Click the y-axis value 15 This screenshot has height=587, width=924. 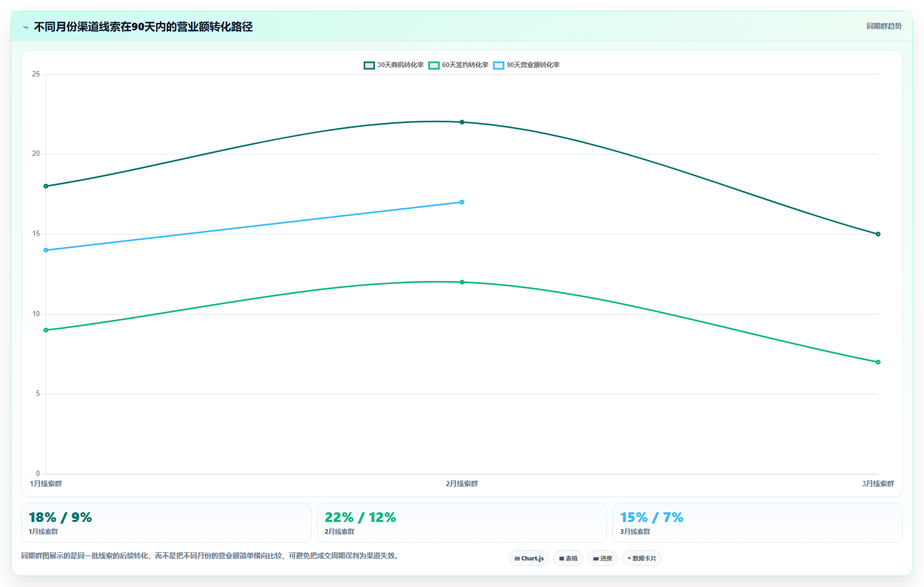point(36,234)
